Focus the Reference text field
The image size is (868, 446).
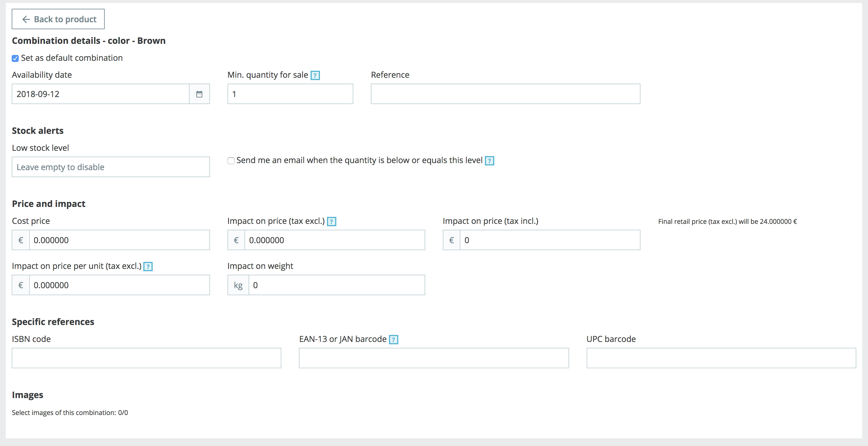[505, 94]
